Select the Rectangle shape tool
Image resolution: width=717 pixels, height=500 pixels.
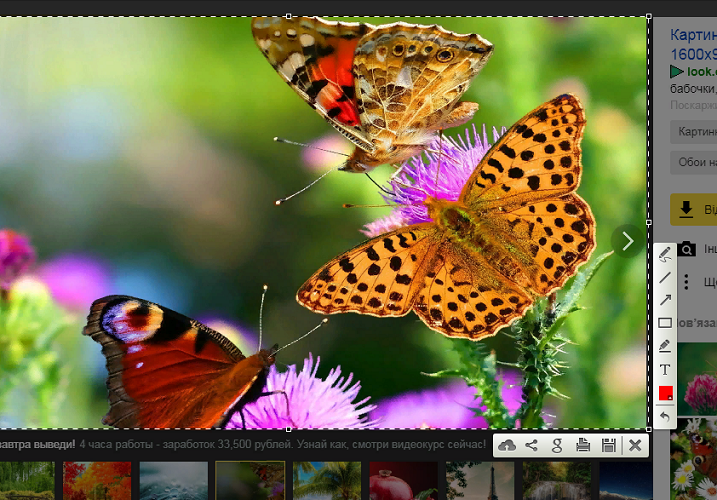[665, 323]
